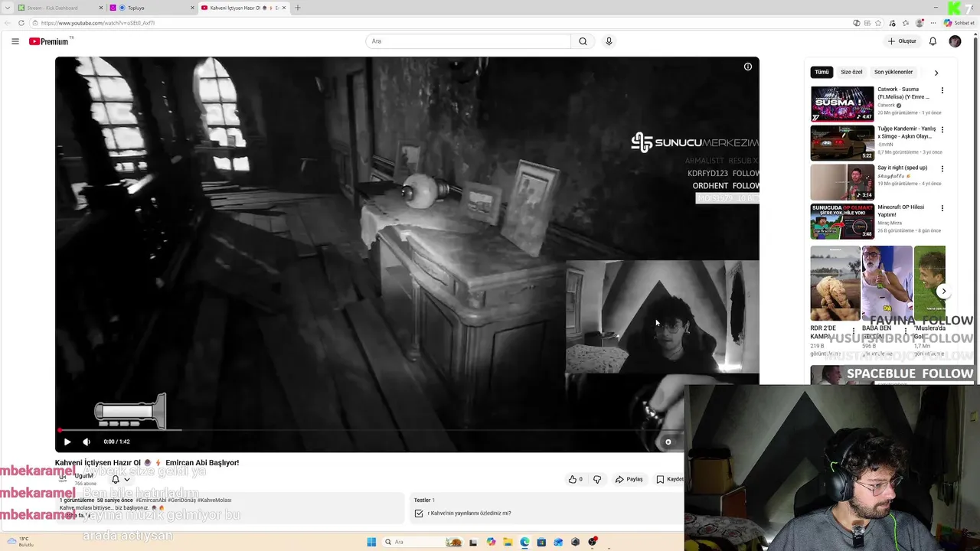This screenshot has width=980, height=551.
Task: Click the search magnifier button
Action: [583, 41]
